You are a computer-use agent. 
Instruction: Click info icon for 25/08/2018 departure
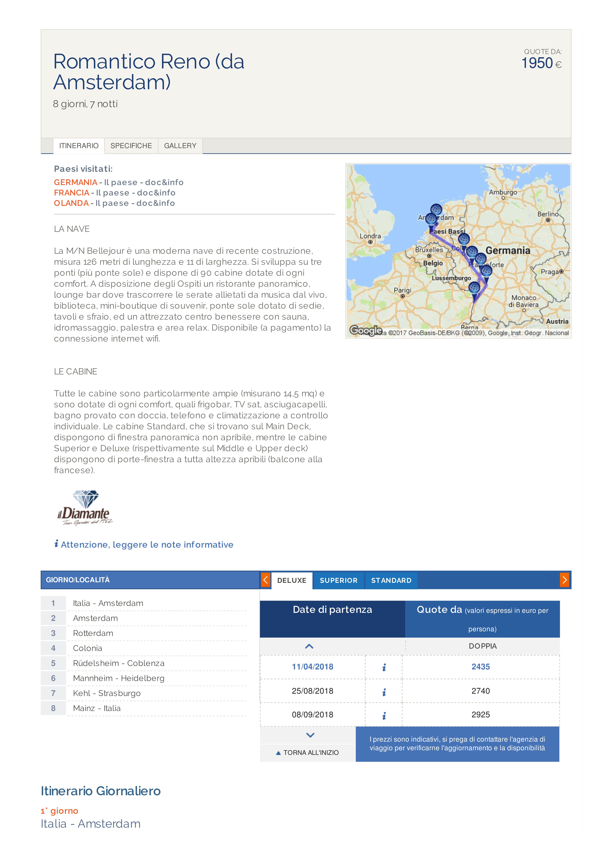[384, 692]
